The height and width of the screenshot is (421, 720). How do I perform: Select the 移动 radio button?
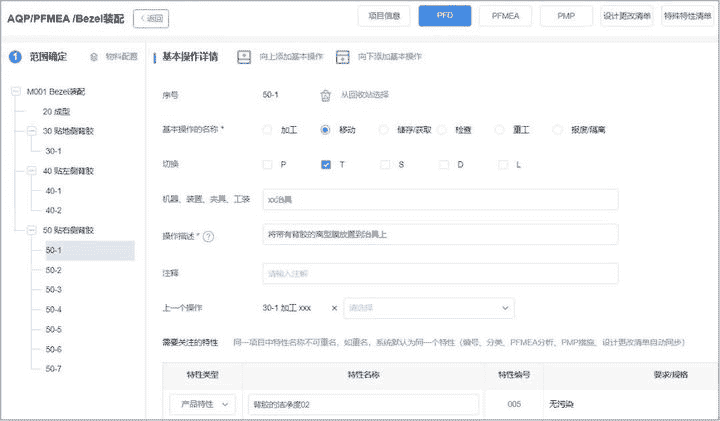point(325,130)
